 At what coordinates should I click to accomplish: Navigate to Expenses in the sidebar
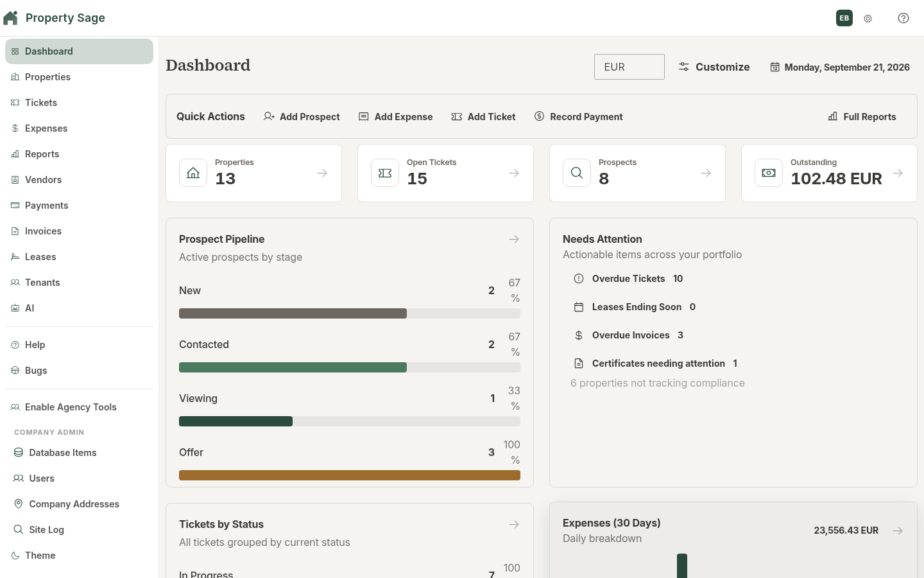(79, 128)
